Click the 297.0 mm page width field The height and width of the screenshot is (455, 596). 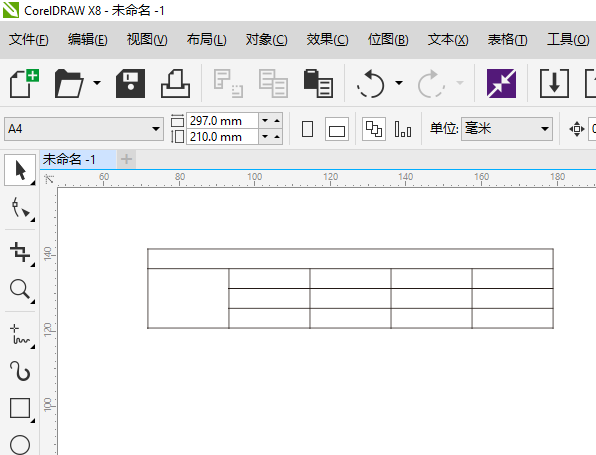[x=222, y=121]
